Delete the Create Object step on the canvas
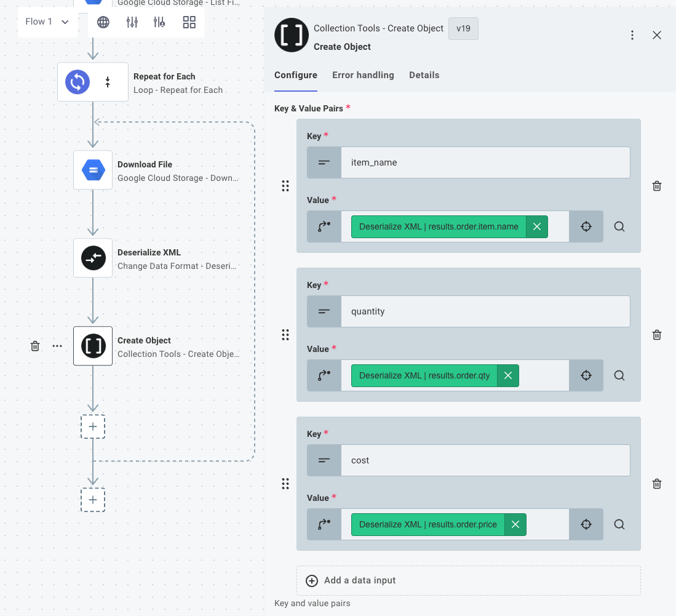The width and height of the screenshot is (676, 616). 35,346
